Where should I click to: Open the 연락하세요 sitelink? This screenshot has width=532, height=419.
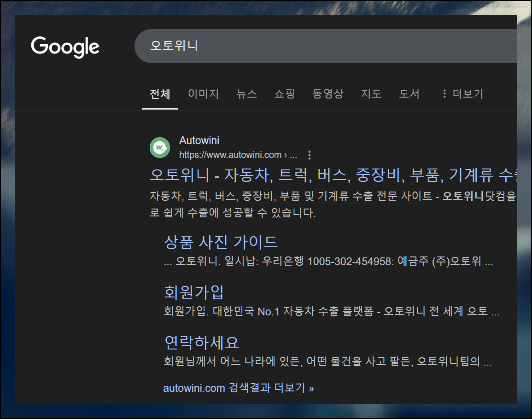[x=202, y=342]
